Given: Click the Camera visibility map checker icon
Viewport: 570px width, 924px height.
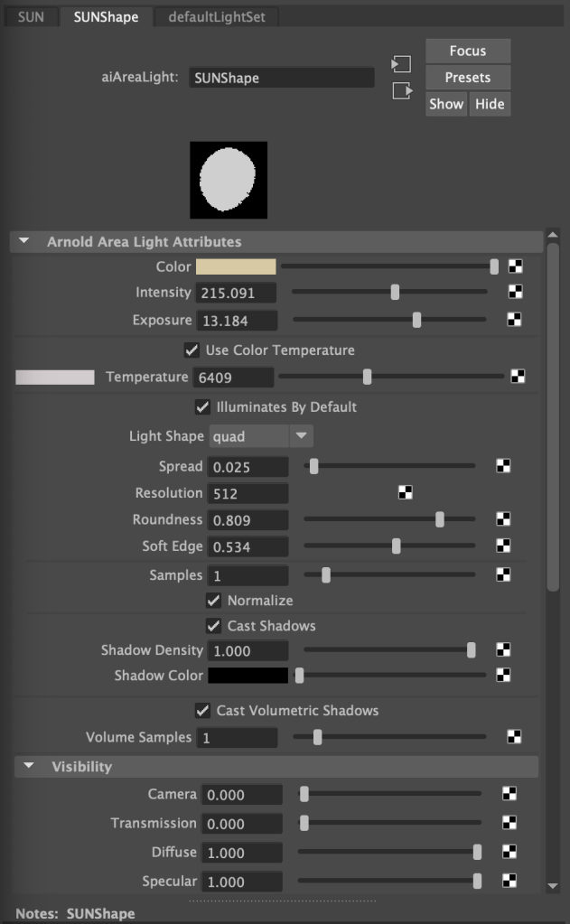Looking at the screenshot, I should [x=509, y=794].
